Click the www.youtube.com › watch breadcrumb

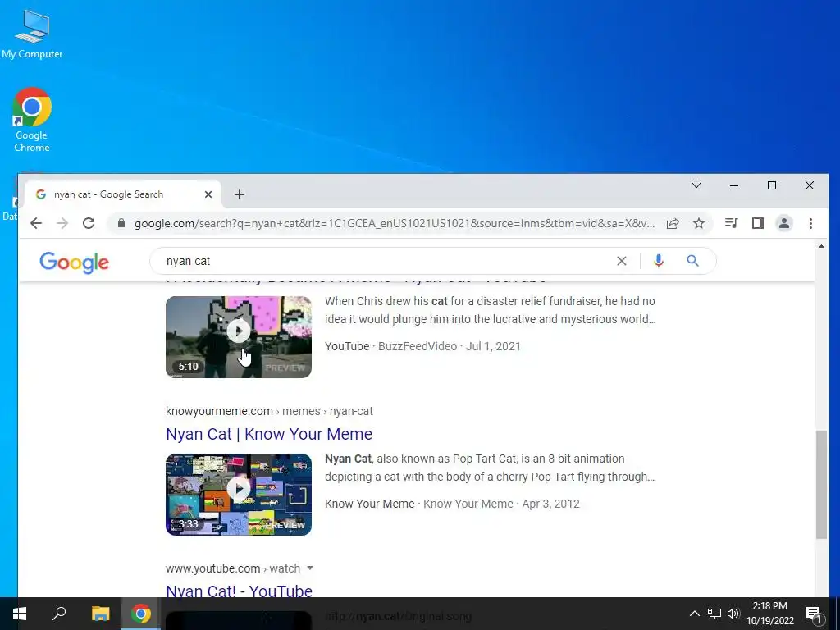coord(233,568)
